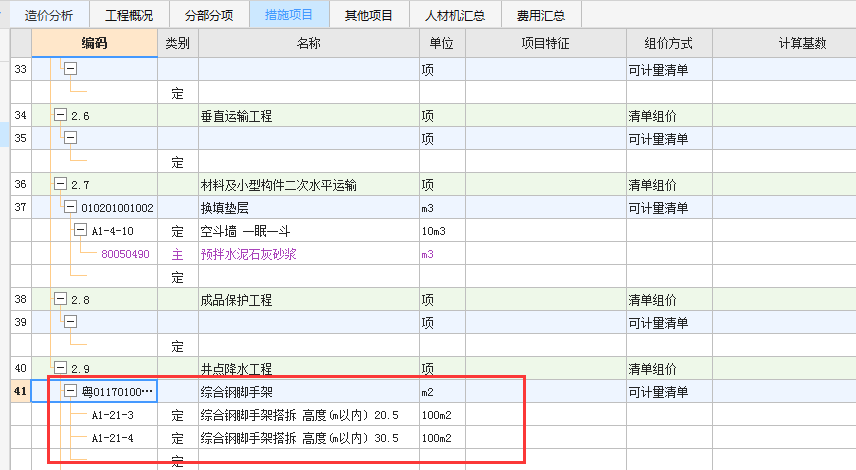The image size is (856, 470).
Task: Select the 垂直运输工程 name cell
Action: coord(309,116)
